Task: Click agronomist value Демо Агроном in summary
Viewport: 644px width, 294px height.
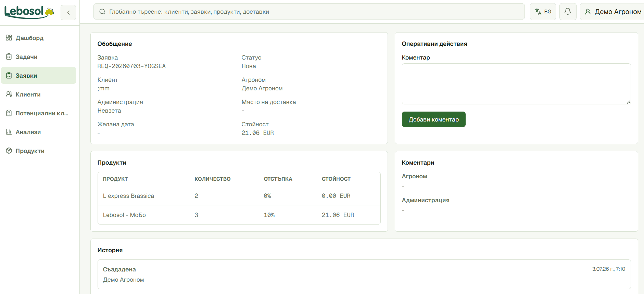Action: (x=262, y=88)
